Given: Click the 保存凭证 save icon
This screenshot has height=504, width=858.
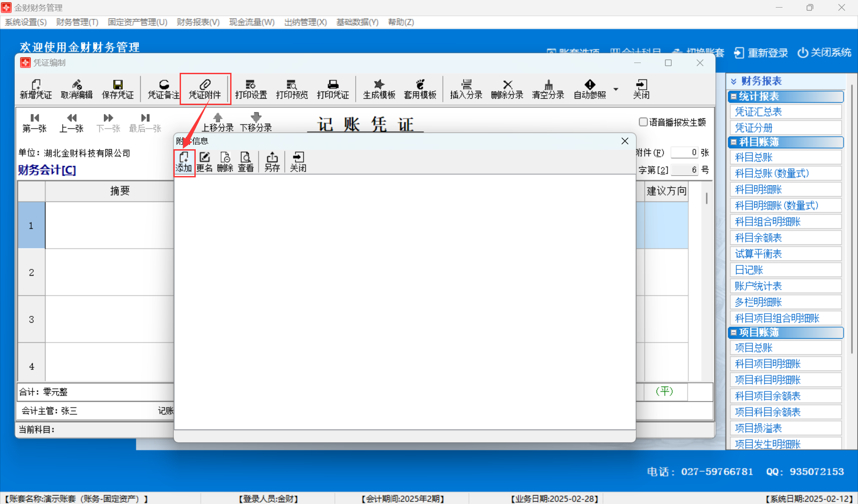Looking at the screenshot, I should 118,89.
